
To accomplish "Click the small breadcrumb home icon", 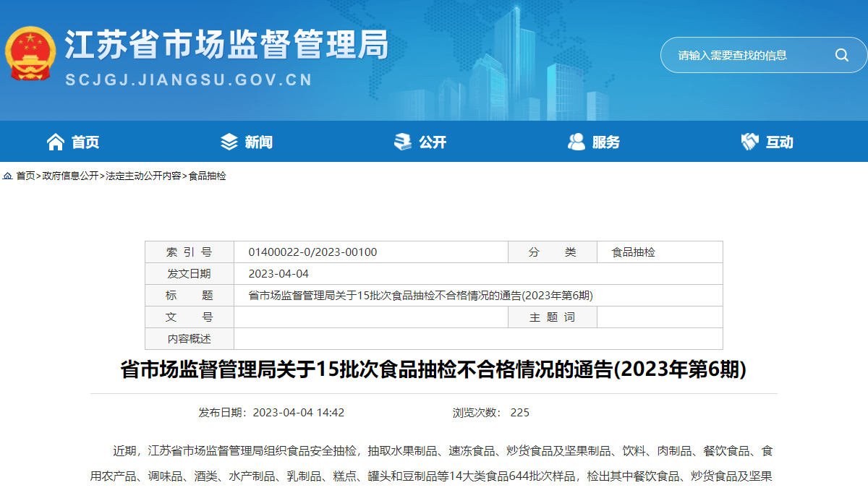I will 7,176.
